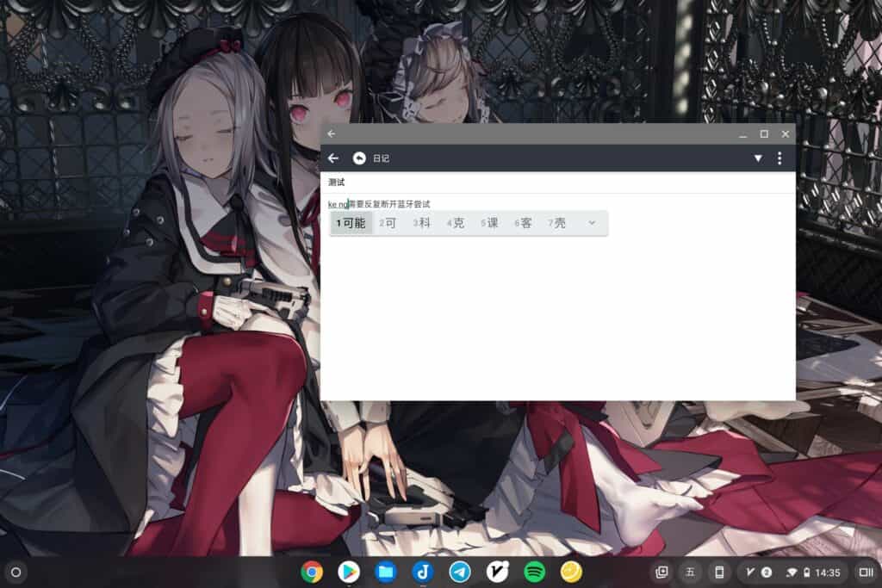Open the launcher circle button
The image size is (882, 588).
[16, 573]
